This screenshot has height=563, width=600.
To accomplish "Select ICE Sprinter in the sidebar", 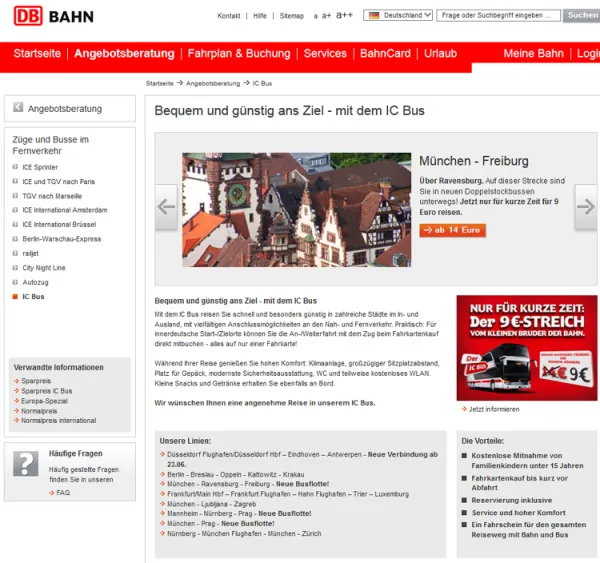I will click(x=40, y=167).
